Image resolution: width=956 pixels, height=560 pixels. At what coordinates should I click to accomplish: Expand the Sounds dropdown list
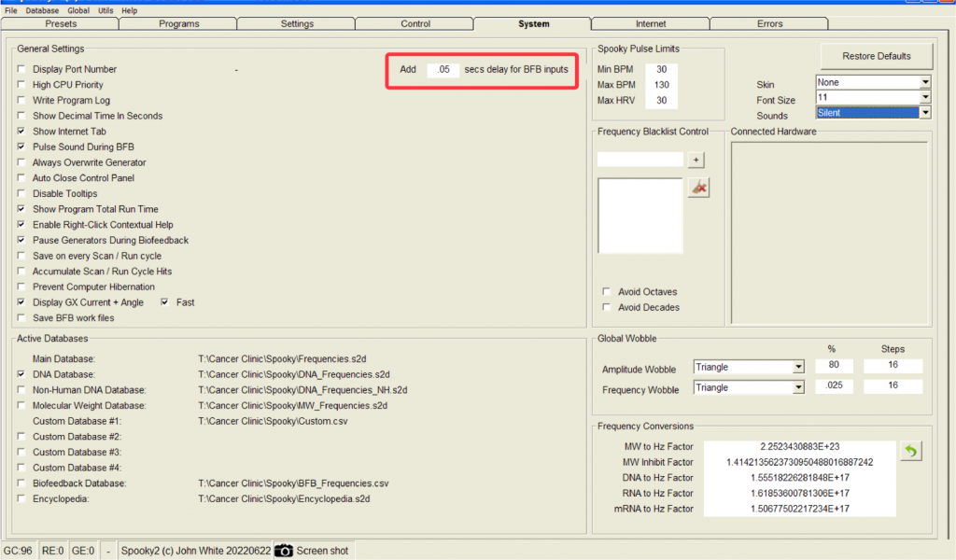coord(924,113)
